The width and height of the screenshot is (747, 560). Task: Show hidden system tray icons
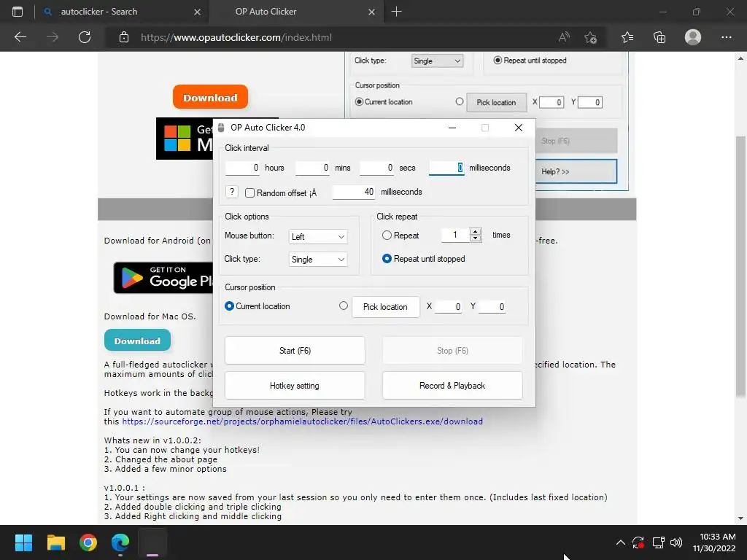620,542
